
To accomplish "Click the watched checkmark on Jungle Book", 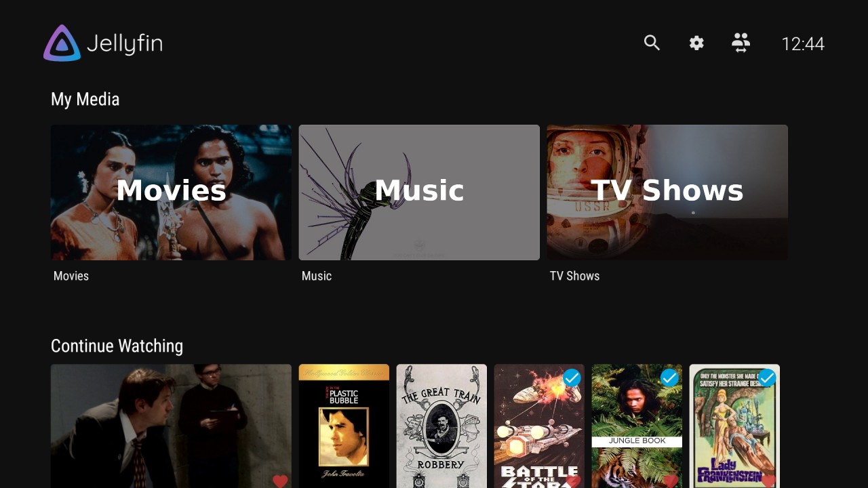I will click(x=669, y=378).
